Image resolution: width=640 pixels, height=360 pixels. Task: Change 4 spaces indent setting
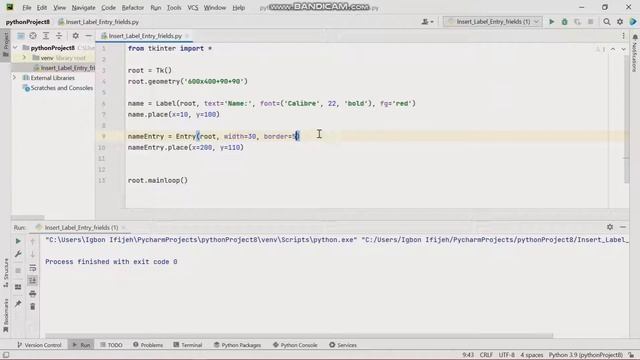click(531, 355)
